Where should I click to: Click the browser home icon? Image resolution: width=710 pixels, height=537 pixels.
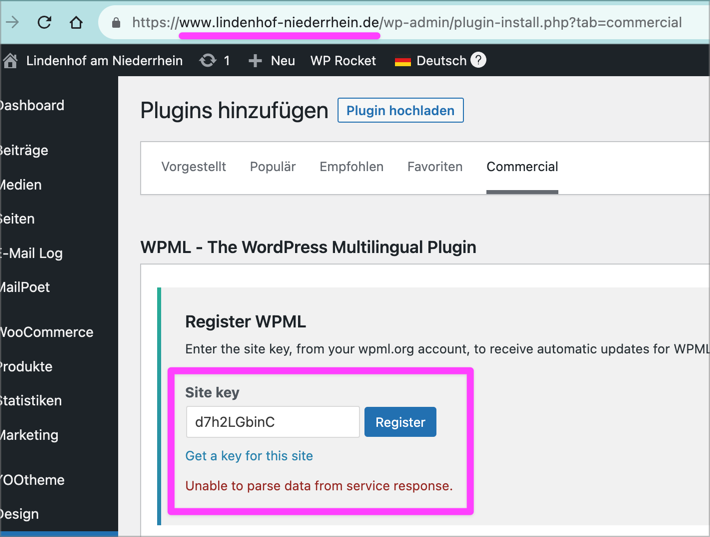point(76,22)
